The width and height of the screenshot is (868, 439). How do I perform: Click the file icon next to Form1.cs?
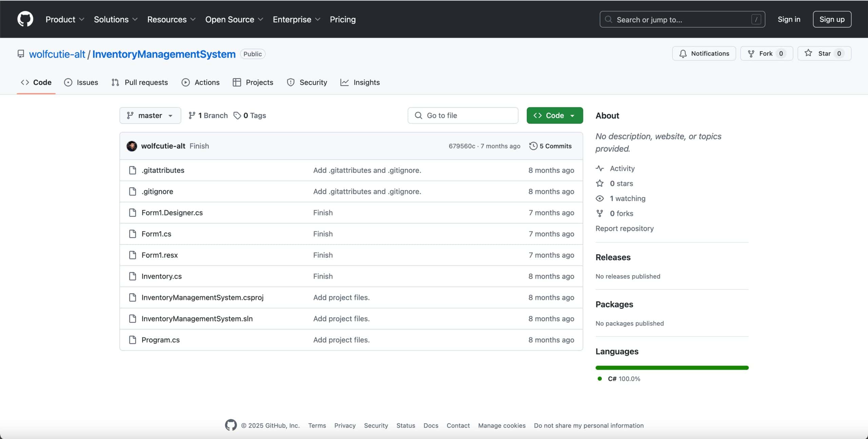pos(133,234)
